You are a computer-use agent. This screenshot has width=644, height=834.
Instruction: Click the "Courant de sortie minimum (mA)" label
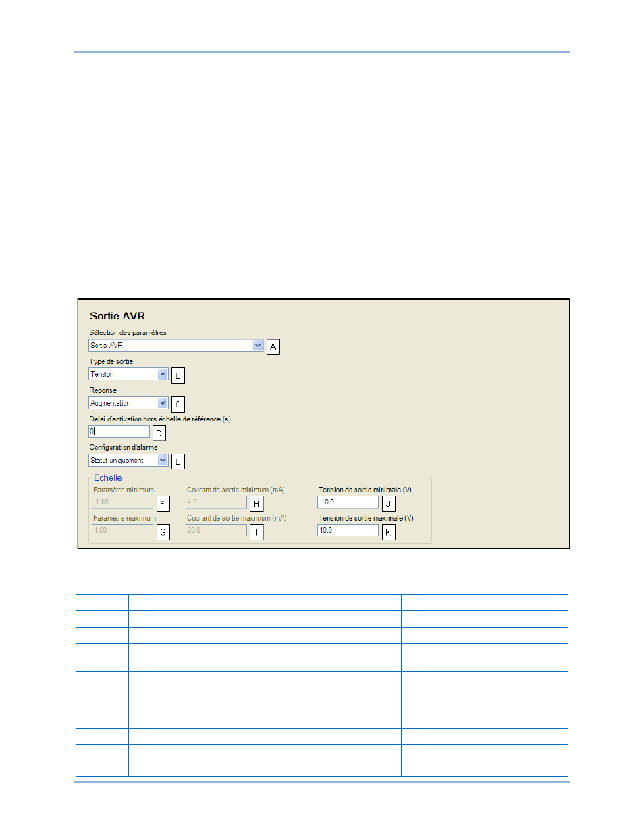(236, 490)
